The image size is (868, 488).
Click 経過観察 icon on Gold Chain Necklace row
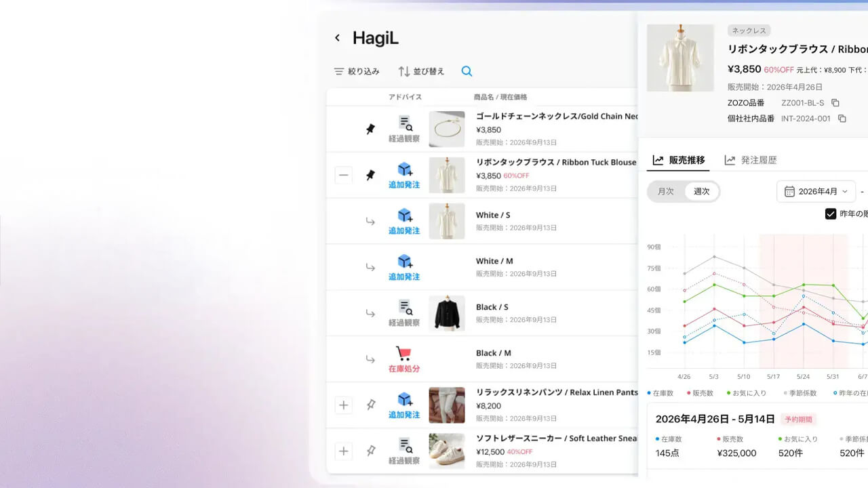tap(404, 123)
